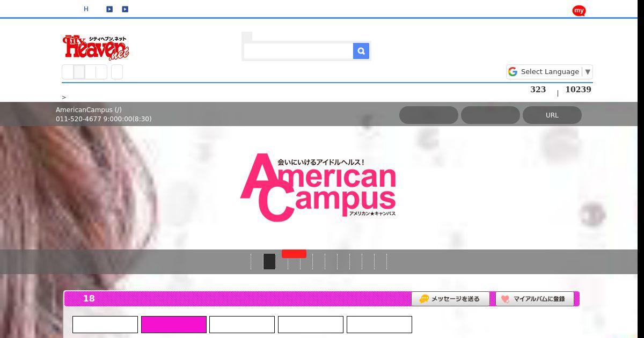Click the City Heaven.net logo

pos(97,47)
